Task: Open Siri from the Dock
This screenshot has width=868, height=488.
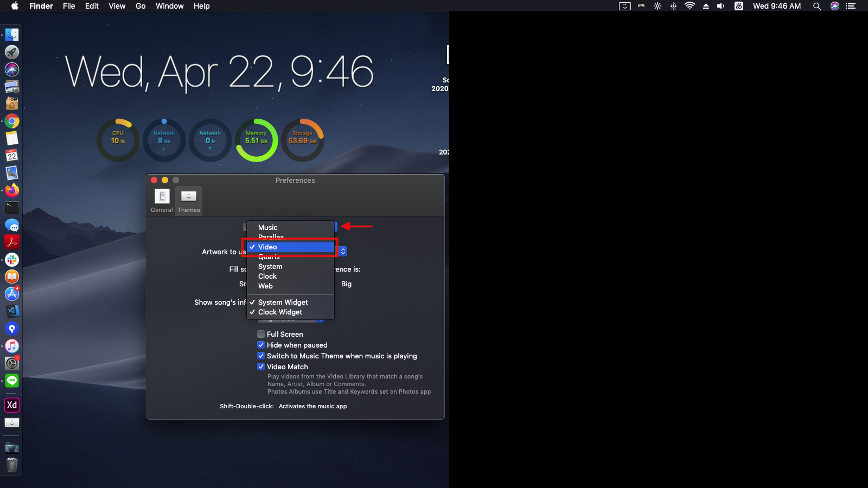Action: point(12,69)
